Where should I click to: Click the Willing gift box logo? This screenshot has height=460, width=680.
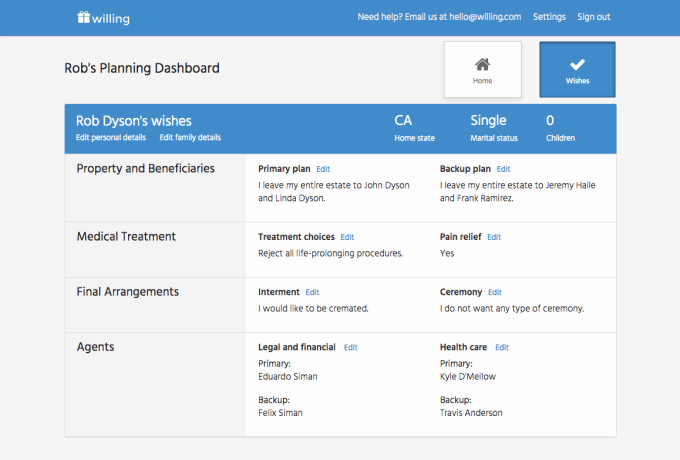tap(84, 17)
